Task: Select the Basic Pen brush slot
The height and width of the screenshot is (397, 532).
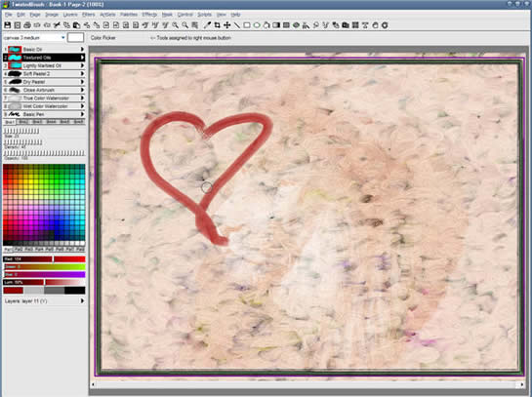Action: [44, 114]
